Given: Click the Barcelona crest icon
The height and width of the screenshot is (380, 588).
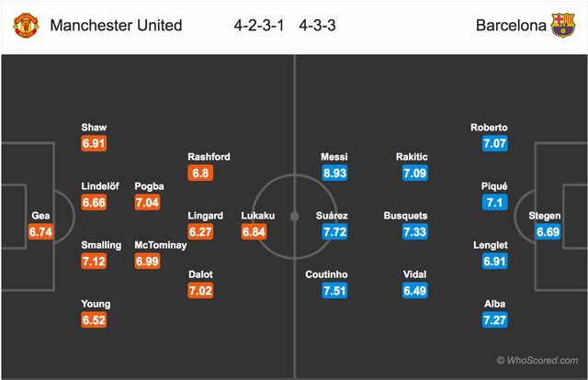Looking at the screenshot, I should point(562,26).
